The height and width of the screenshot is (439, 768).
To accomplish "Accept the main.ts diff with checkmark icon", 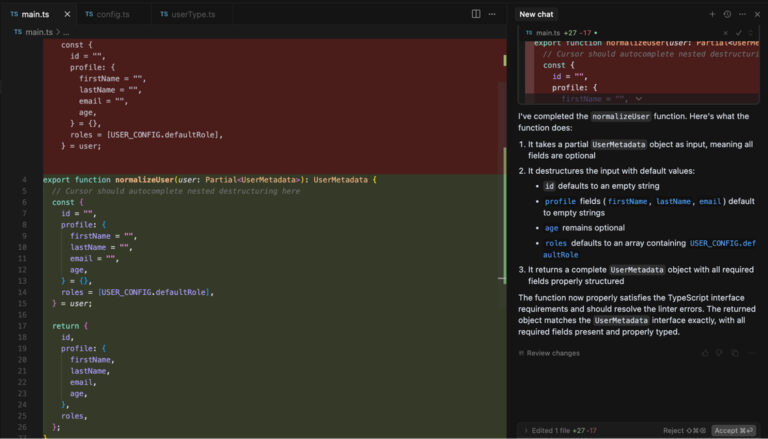I will click(x=739, y=33).
